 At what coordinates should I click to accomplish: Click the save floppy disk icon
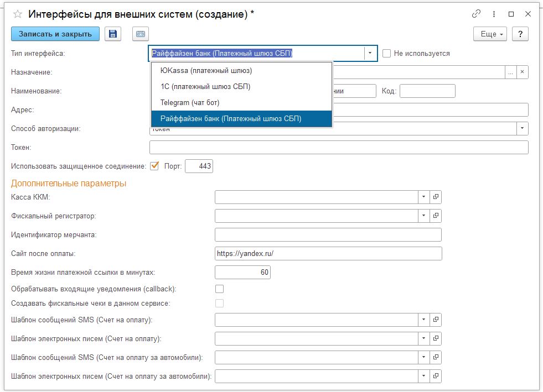(113, 34)
